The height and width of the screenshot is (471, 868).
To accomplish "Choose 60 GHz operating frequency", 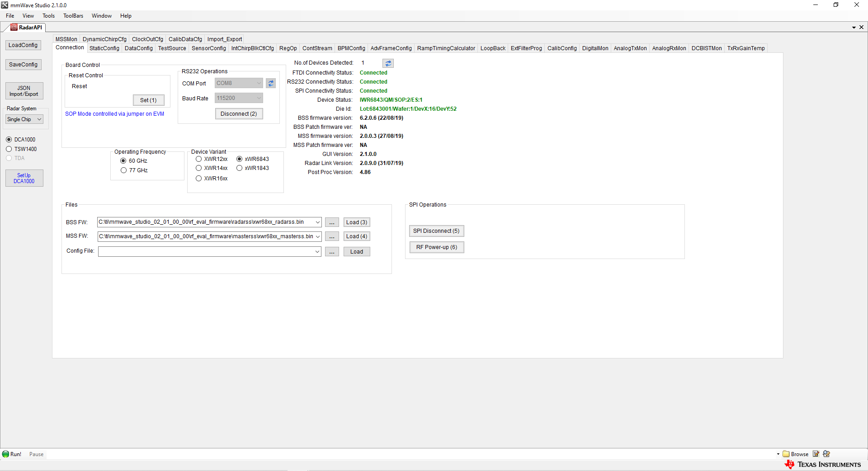I will coord(123,161).
